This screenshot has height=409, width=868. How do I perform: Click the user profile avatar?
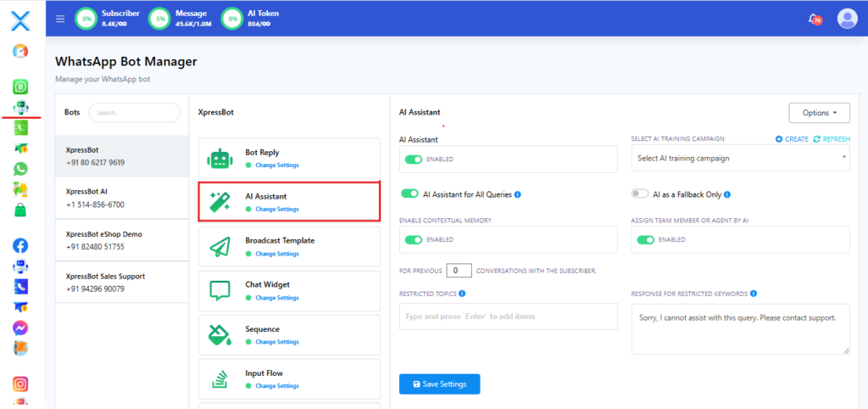[x=847, y=19]
